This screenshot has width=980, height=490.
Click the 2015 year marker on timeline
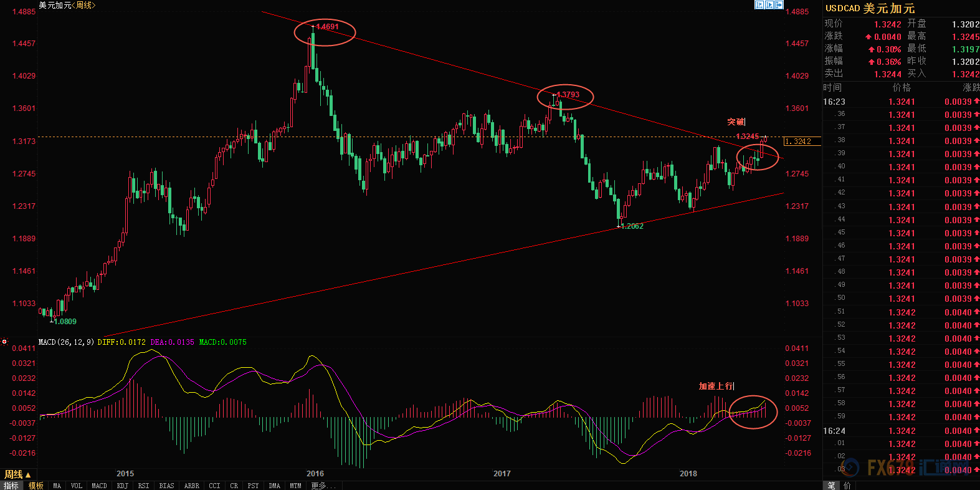coord(125,474)
